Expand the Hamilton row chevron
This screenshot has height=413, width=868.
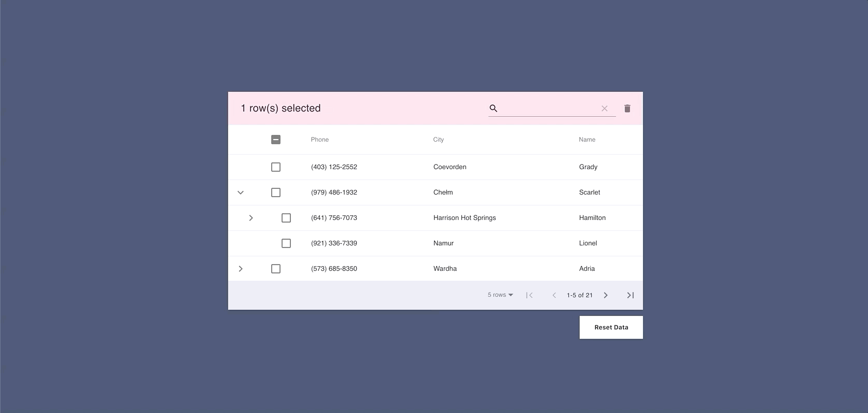tap(251, 218)
